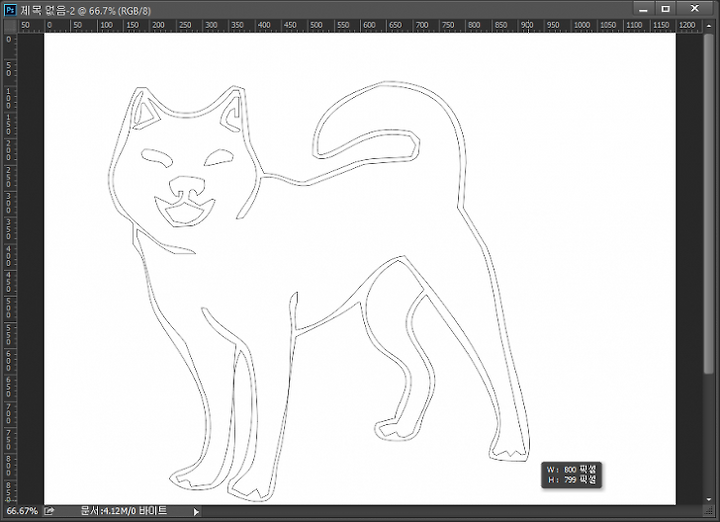
Task: Click the 66.67% zoom level field
Action: pos(22,511)
